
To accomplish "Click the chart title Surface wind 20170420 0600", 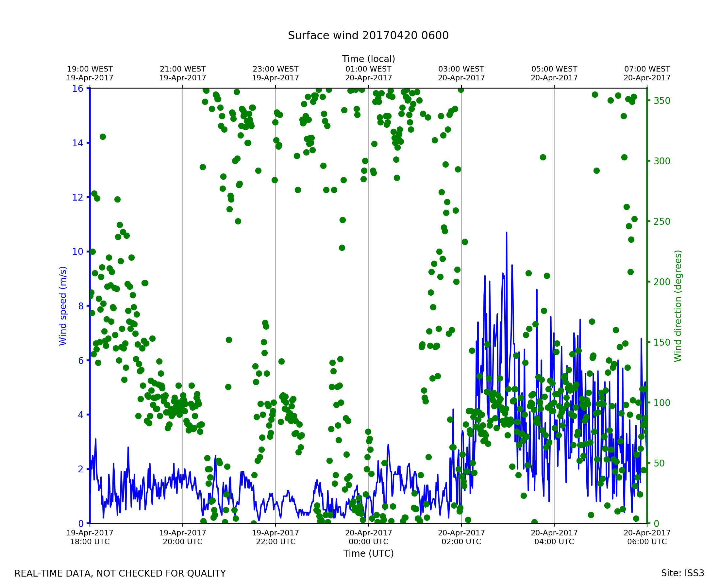I will point(368,36).
